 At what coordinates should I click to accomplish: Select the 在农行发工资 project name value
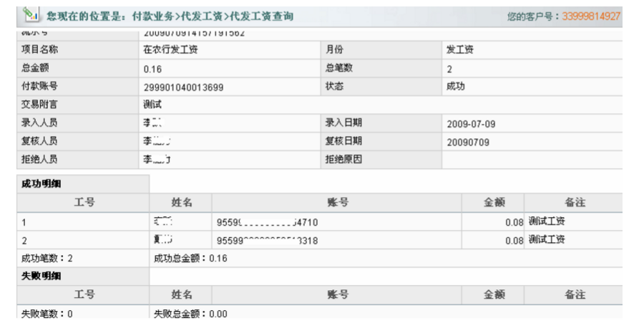tap(170, 50)
